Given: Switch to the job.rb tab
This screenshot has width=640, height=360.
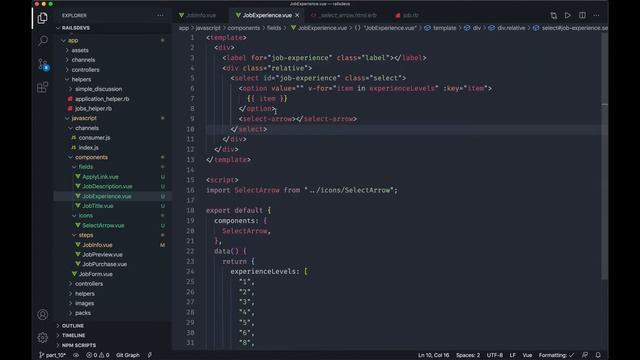Looking at the screenshot, I should click(x=411, y=16).
